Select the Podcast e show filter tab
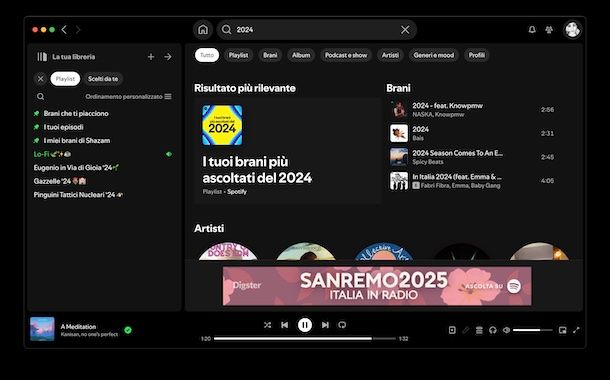The height and width of the screenshot is (380, 610). tap(346, 55)
